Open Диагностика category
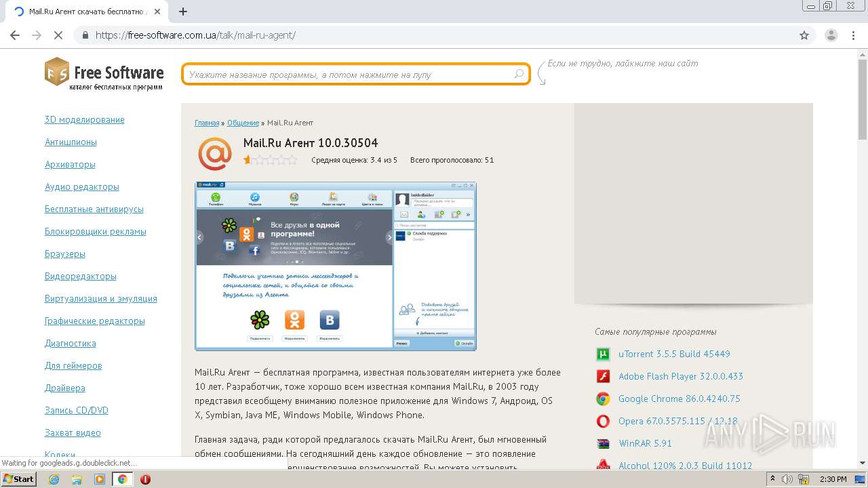868x488 pixels. [71, 343]
